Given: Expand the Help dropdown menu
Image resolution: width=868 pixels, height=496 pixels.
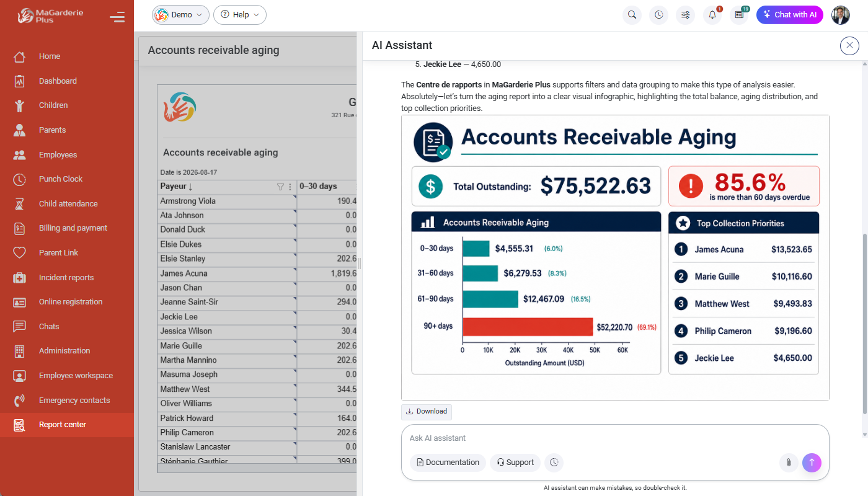Looking at the screenshot, I should [x=240, y=15].
